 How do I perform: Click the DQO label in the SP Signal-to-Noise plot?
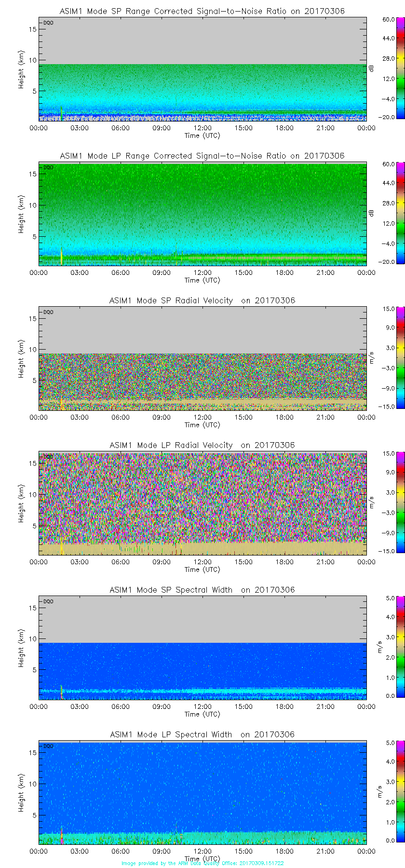click(x=48, y=23)
